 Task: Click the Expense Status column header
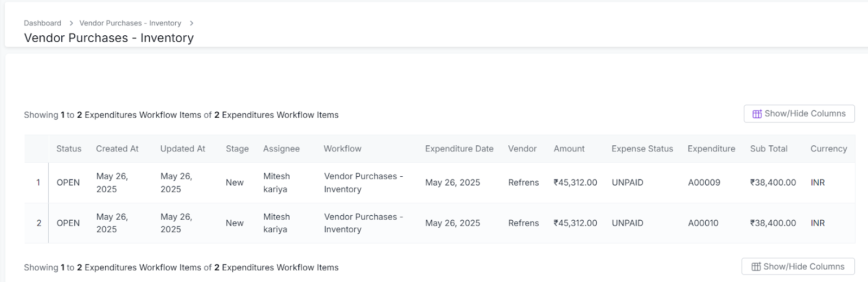pos(642,149)
